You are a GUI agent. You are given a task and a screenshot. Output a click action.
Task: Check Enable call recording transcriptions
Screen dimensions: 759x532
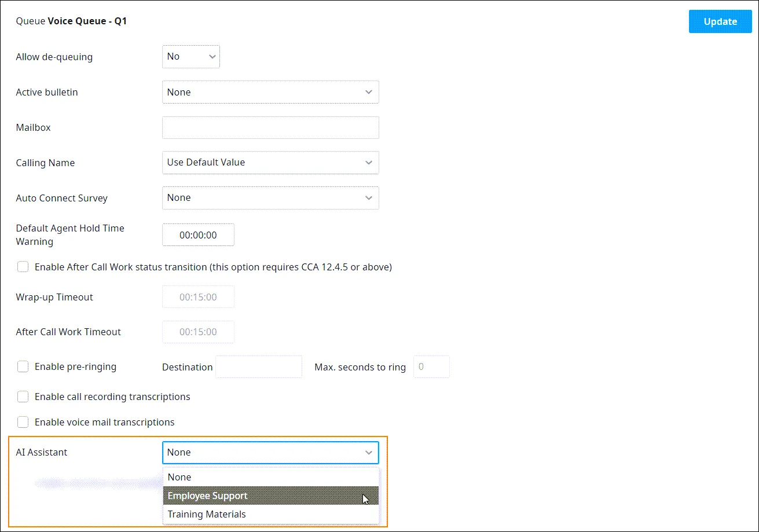point(23,397)
